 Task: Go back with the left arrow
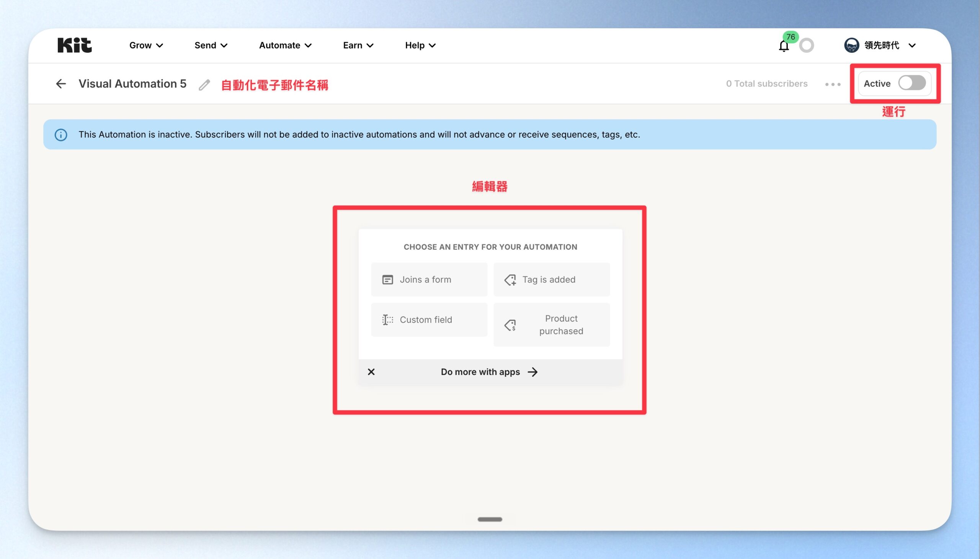(60, 84)
